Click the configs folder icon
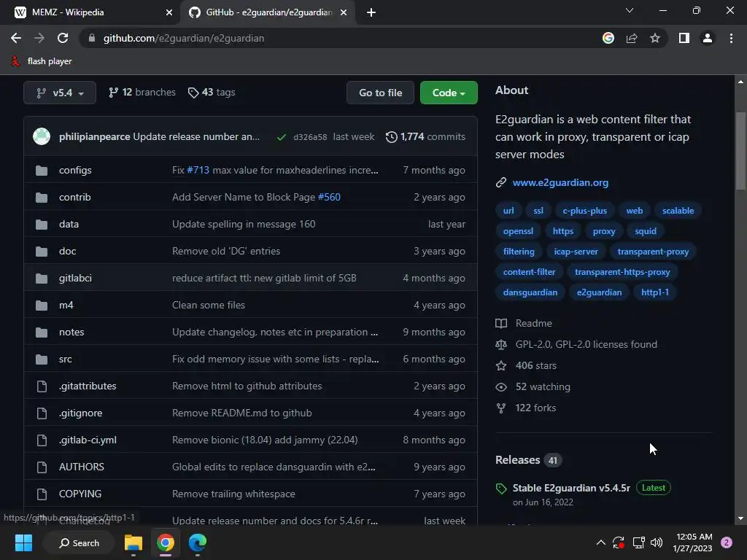Image resolution: width=747 pixels, height=560 pixels. (42, 171)
